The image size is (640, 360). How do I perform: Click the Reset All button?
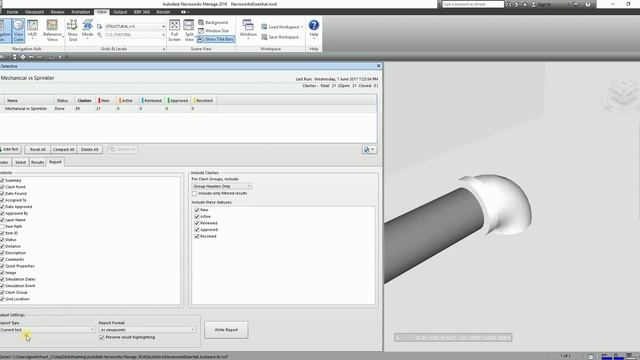[x=38, y=150]
